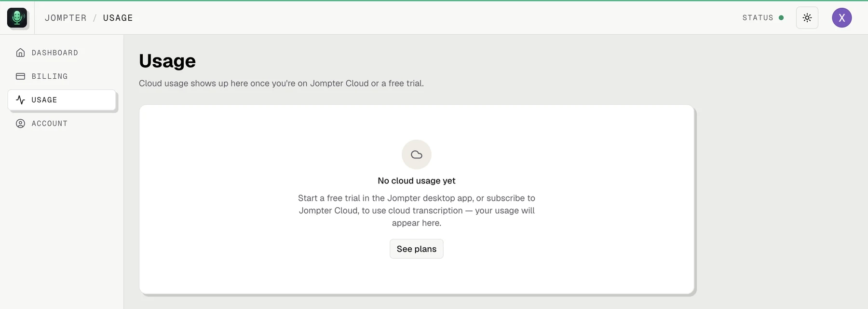This screenshot has width=868, height=309.
Task: Go to Dashboard in the sidebar
Action: [x=62, y=53]
